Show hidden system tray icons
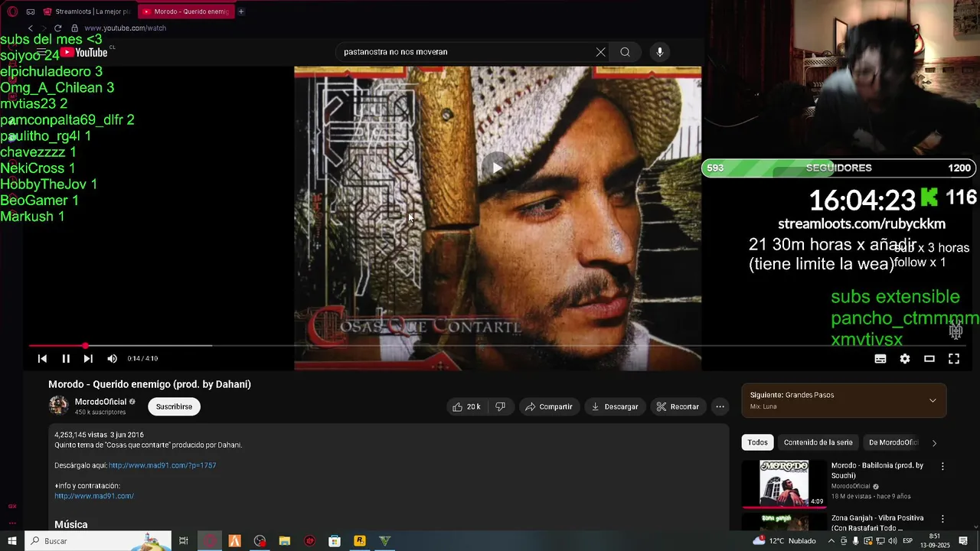The width and height of the screenshot is (980, 551). point(831,541)
